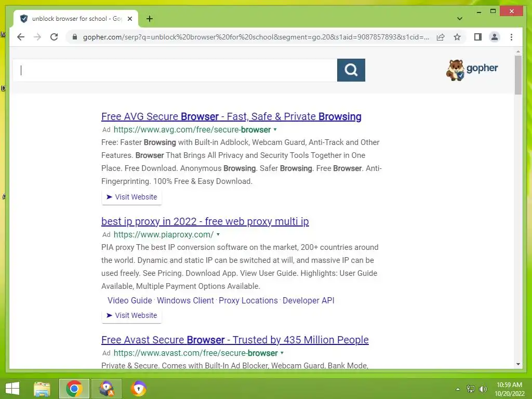The width and height of the screenshot is (532, 399).
Task: Expand the arrow next to avg.com URL
Action: [275, 129]
